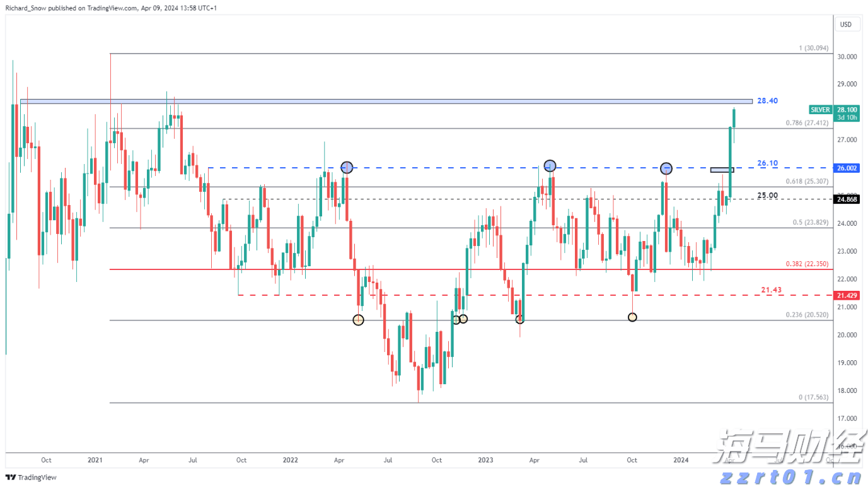This screenshot has height=487, width=868.
Task: Click the green SILVER symbol tag
Action: click(x=819, y=109)
